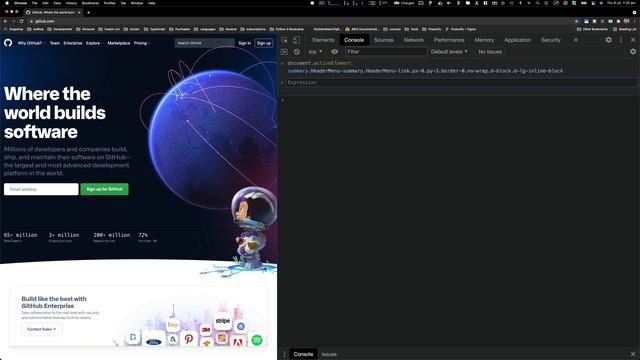
Task: Select the drawer Console tab at the bottom
Action: click(x=303, y=354)
